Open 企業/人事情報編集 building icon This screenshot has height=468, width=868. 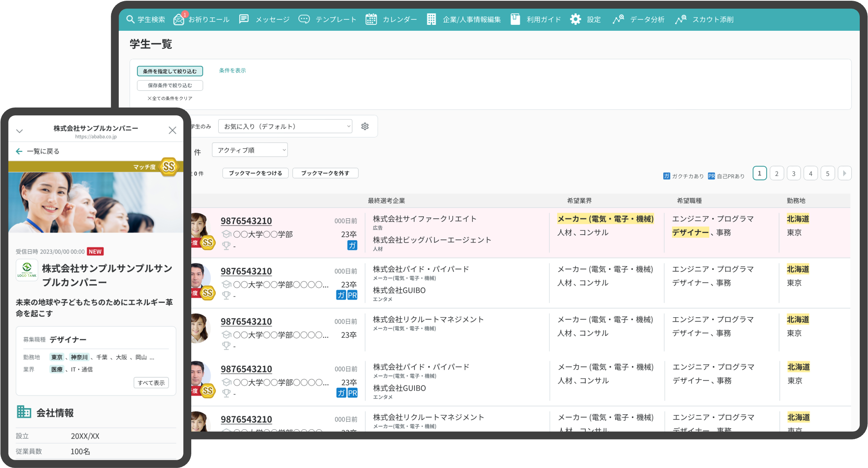[x=431, y=19]
